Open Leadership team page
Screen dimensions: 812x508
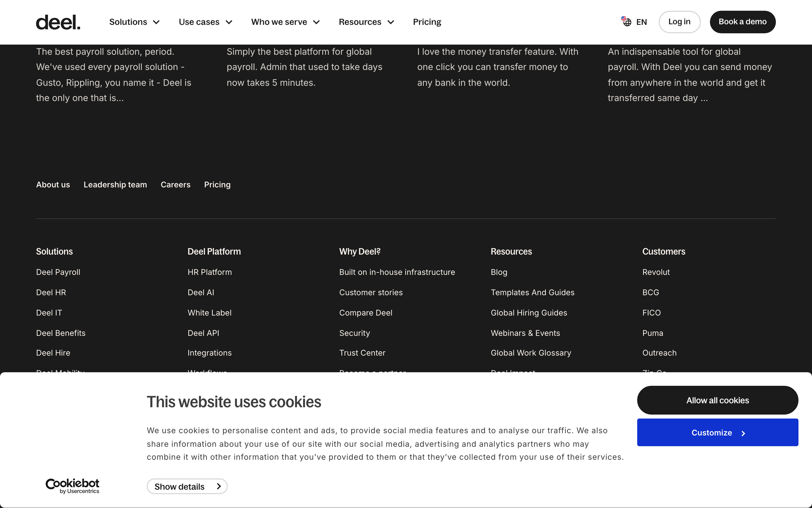[x=115, y=185]
